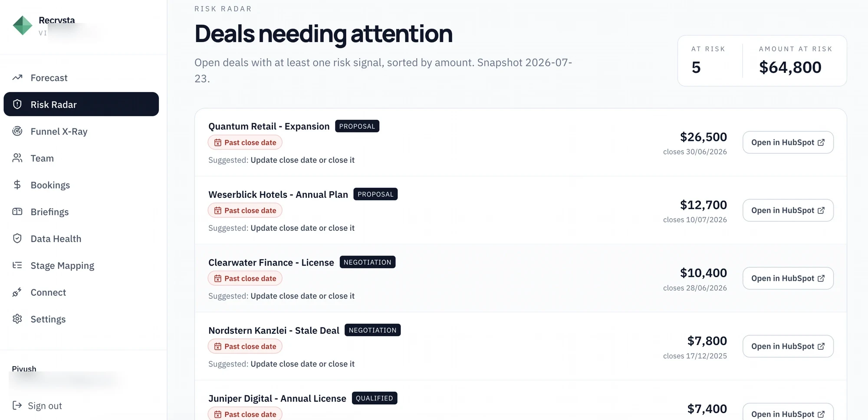Open the Risk Radar menu item
Screen dimensions: 868x420
[81, 104]
